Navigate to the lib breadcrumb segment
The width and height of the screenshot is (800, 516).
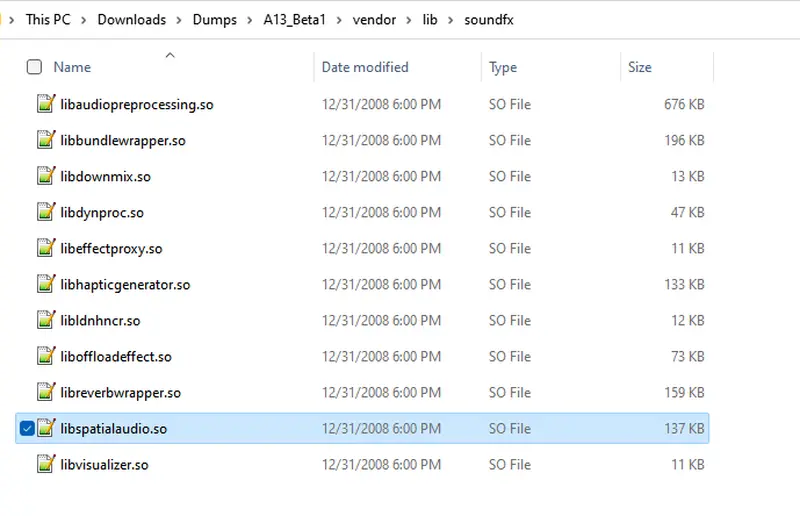[430, 19]
